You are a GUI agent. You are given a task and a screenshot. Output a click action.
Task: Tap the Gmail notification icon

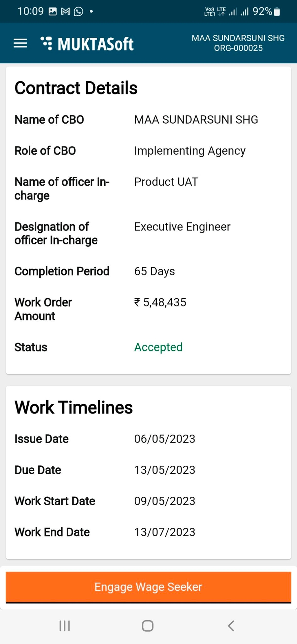point(66,12)
